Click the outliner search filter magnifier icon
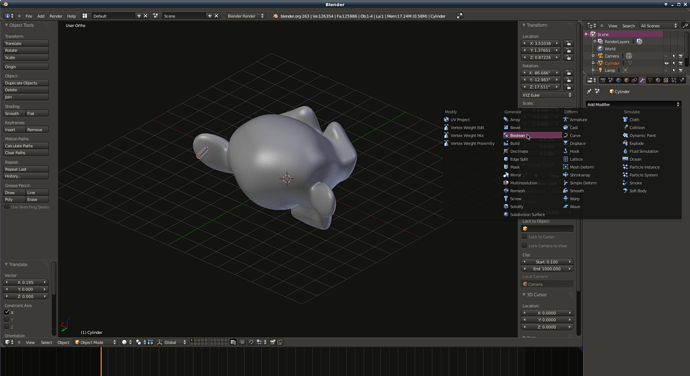The height and width of the screenshot is (376, 690). pyautogui.click(x=685, y=26)
